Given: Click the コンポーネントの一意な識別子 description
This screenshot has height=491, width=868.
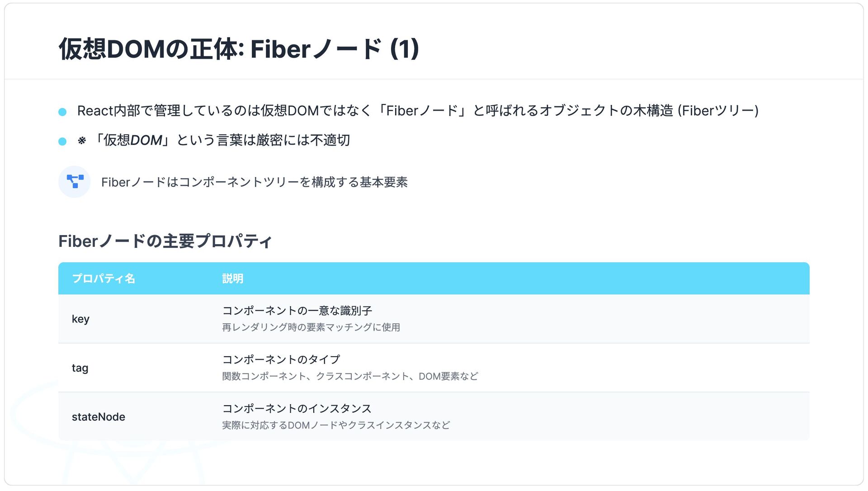Looking at the screenshot, I should click(x=297, y=311).
